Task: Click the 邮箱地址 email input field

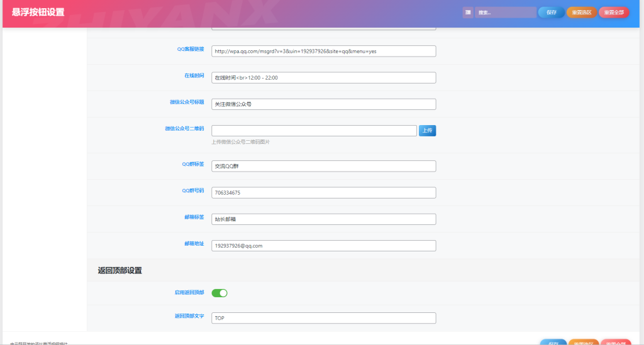Action: pyautogui.click(x=323, y=246)
